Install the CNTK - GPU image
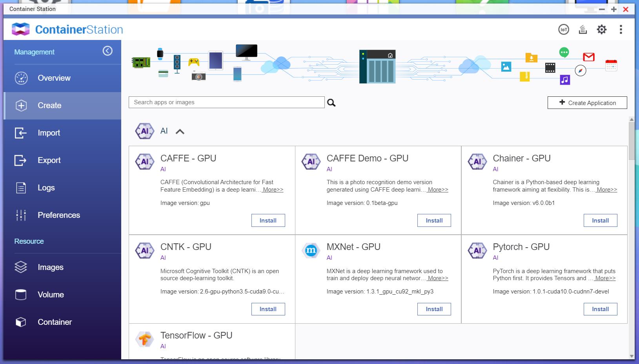Image resolution: width=639 pixels, height=364 pixels. point(268,309)
